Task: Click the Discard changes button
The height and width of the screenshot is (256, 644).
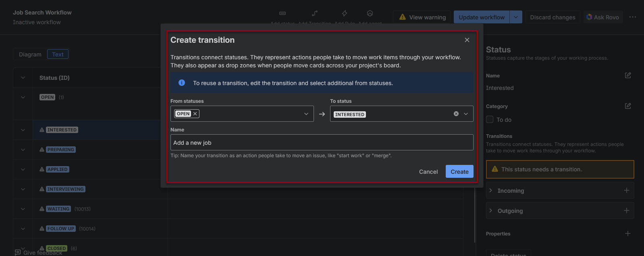Action: [553, 17]
